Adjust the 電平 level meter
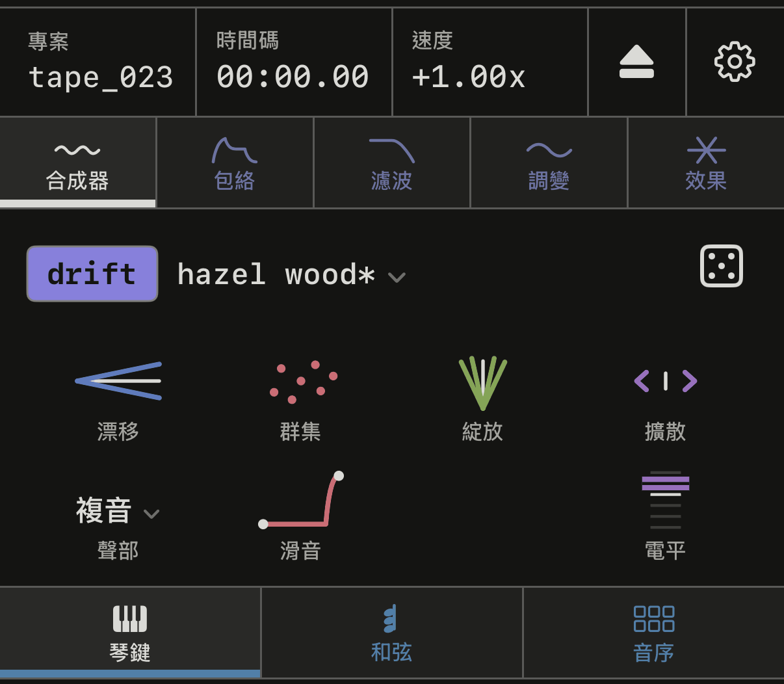 pos(665,500)
